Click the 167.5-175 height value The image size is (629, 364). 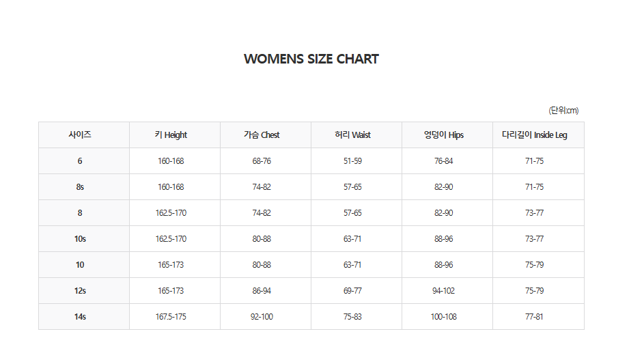click(x=171, y=317)
